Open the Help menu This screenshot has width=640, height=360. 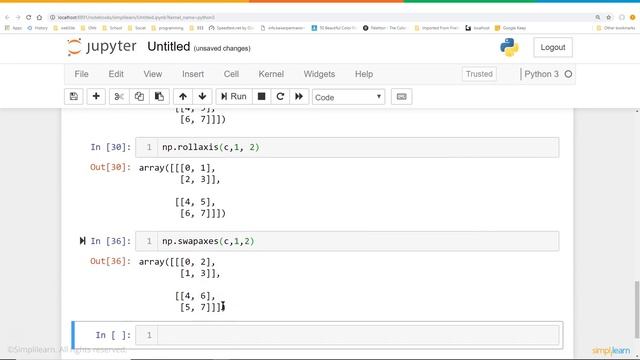[x=364, y=74]
